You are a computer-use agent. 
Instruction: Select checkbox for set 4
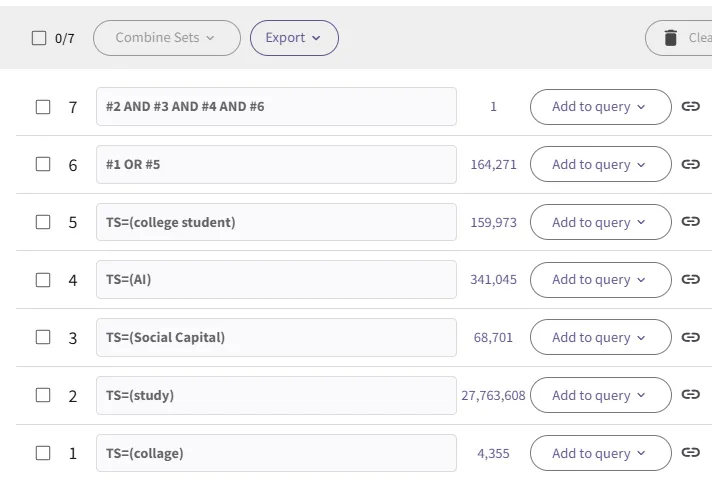coord(43,280)
